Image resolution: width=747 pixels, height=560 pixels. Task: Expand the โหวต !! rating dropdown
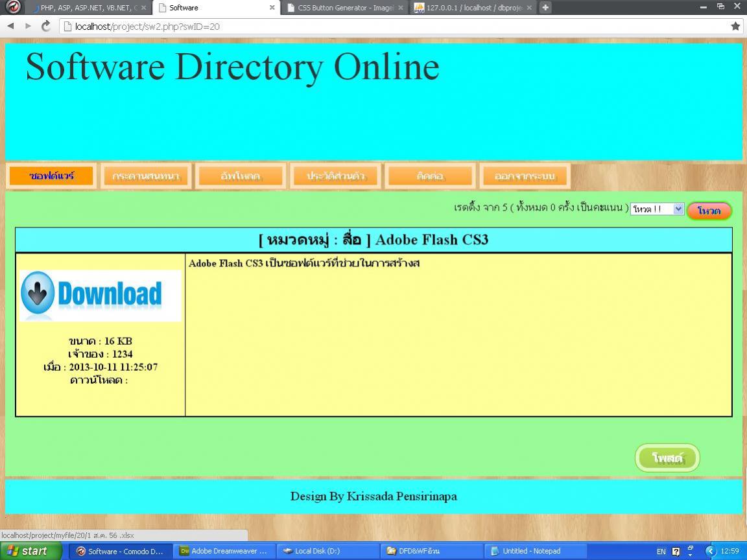point(658,209)
